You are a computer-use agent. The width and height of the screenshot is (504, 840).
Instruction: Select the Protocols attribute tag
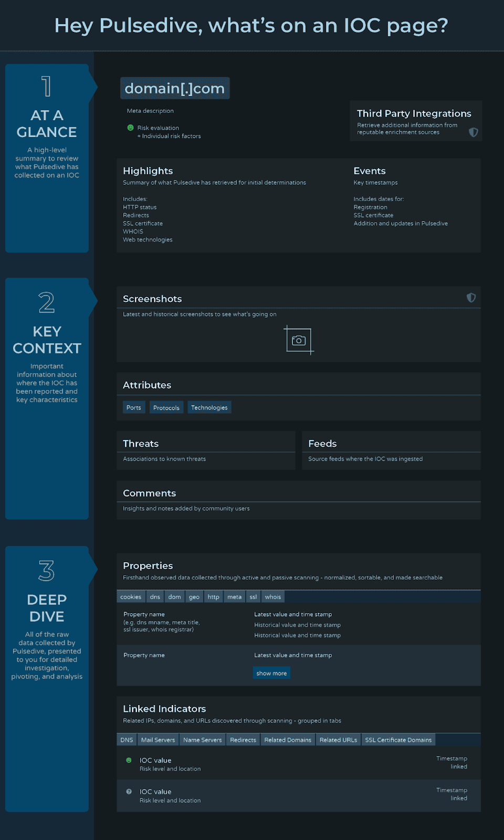pos(166,407)
